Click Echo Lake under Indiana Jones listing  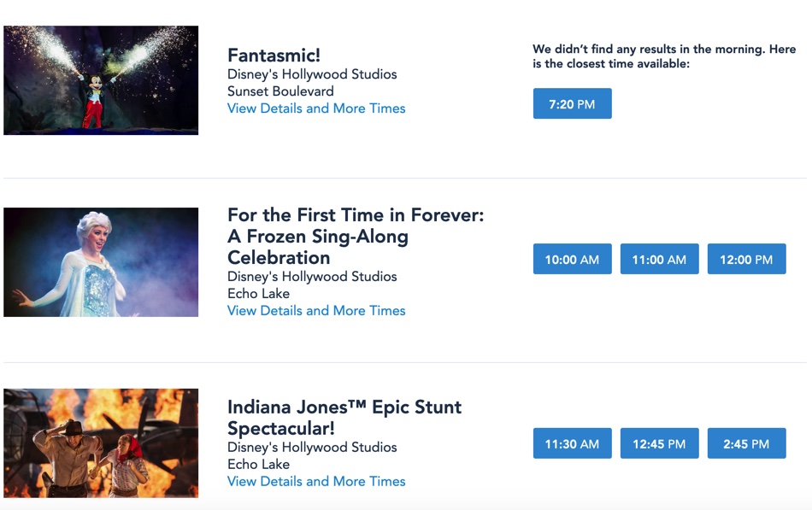pos(258,465)
